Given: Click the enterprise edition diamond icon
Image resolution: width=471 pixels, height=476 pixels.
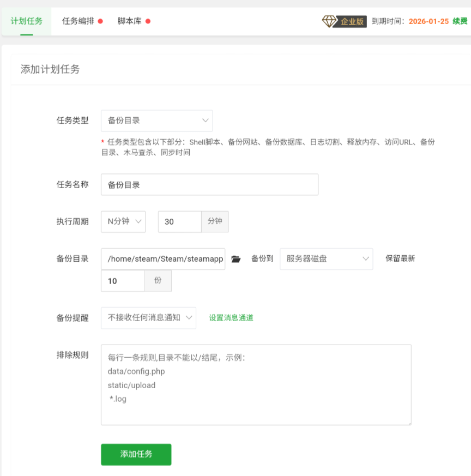Looking at the screenshot, I should pyautogui.click(x=329, y=21).
